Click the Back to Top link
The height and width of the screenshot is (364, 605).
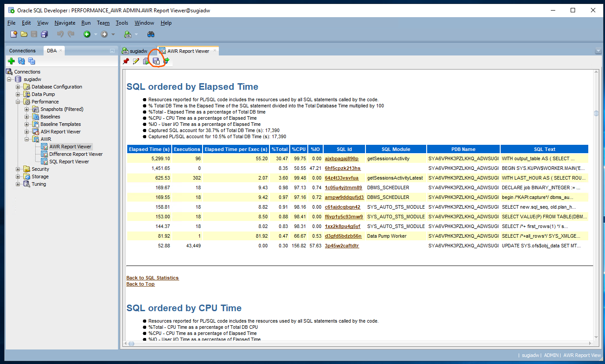[140, 284]
